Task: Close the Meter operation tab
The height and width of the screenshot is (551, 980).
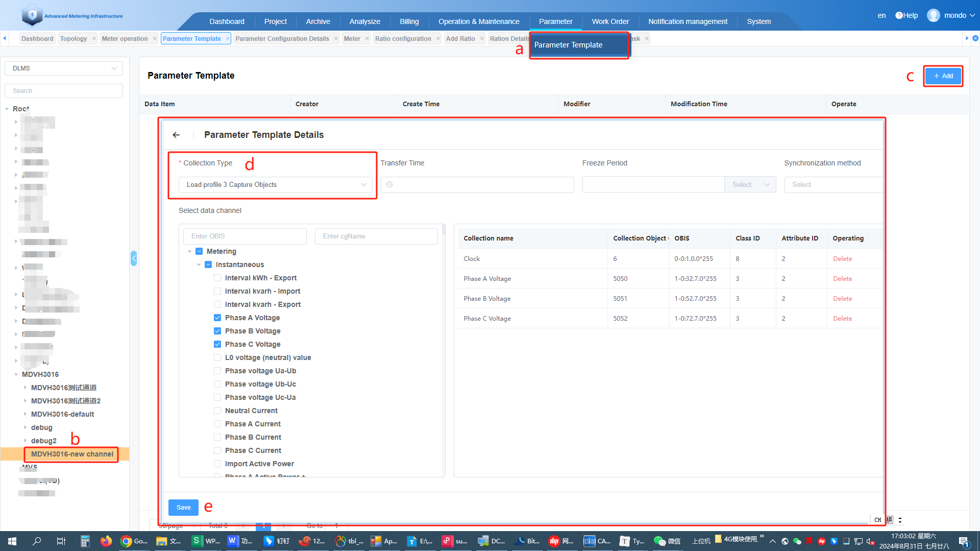Action: (x=155, y=38)
